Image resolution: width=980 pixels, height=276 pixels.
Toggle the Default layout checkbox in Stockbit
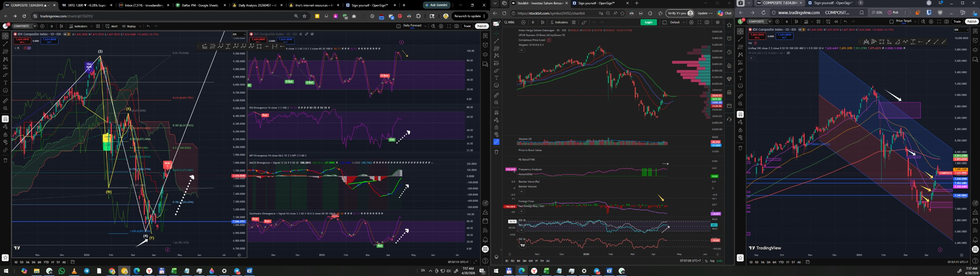(665, 22)
